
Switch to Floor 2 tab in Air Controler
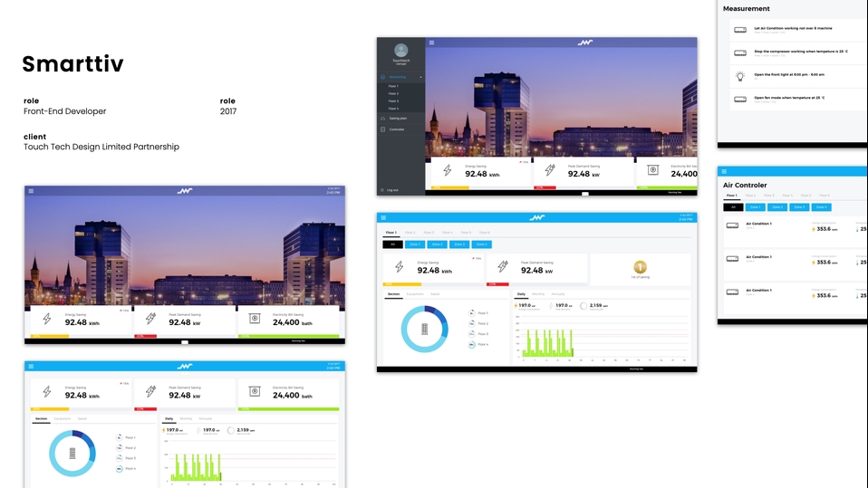(750, 196)
